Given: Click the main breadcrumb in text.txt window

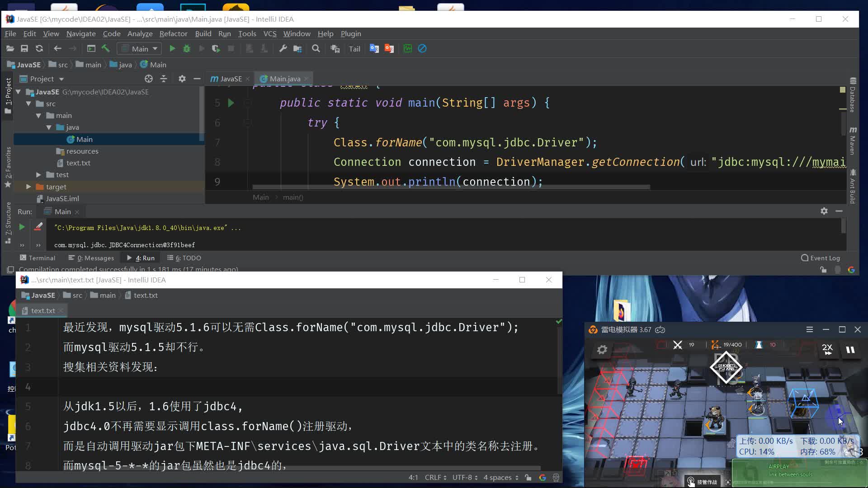Looking at the screenshot, I should point(103,295).
